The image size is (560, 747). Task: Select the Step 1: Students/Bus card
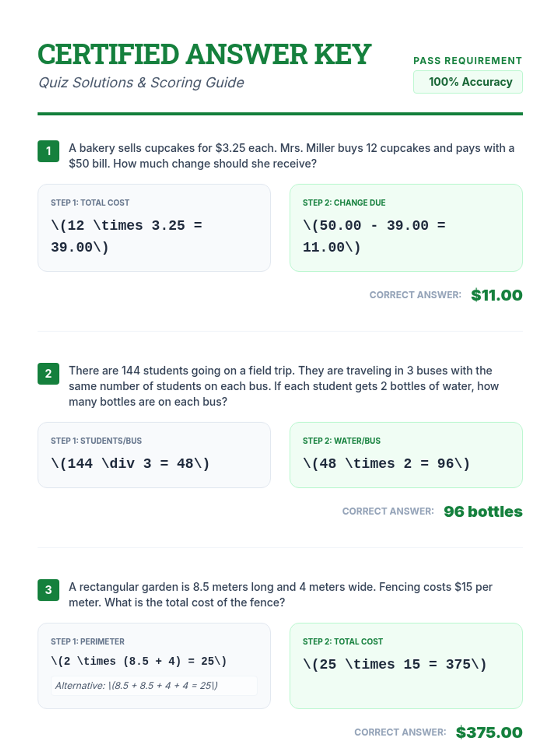(x=154, y=455)
